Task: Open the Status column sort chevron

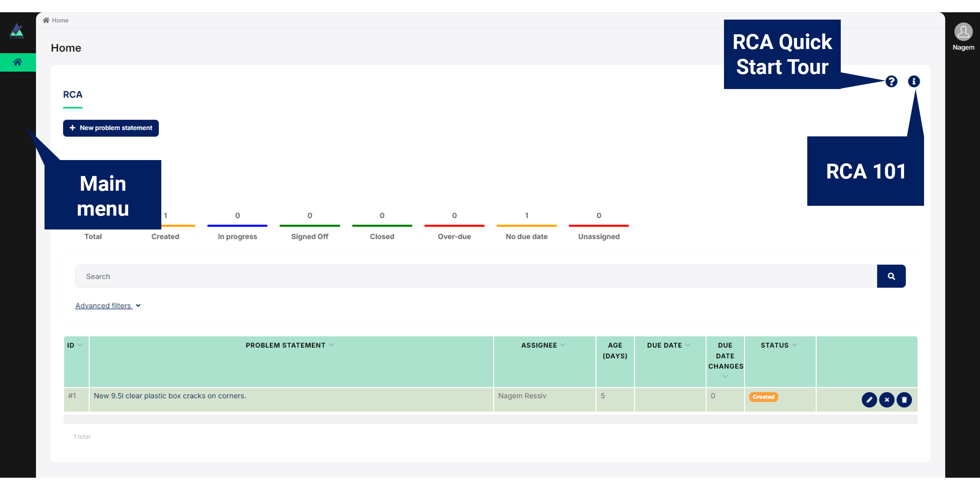Action: click(x=795, y=345)
